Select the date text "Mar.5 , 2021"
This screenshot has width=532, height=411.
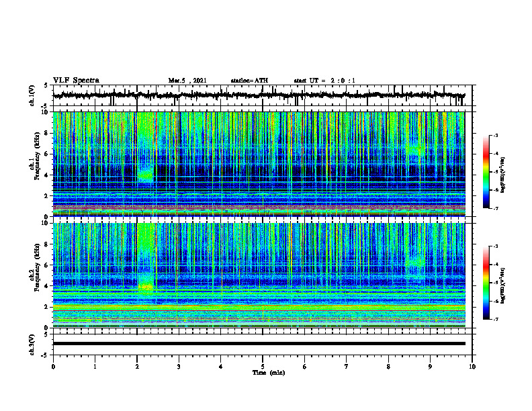[187, 81]
